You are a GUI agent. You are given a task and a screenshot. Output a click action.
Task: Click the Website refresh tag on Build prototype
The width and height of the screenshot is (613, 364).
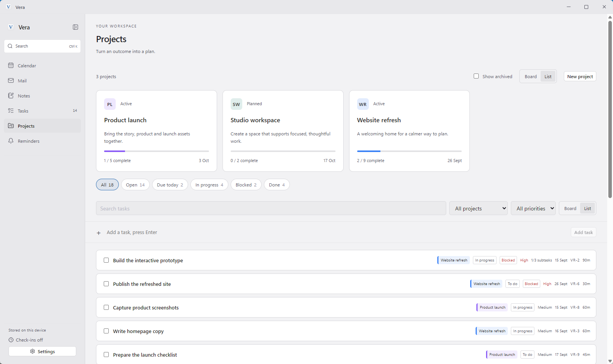pyautogui.click(x=454, y=260)
